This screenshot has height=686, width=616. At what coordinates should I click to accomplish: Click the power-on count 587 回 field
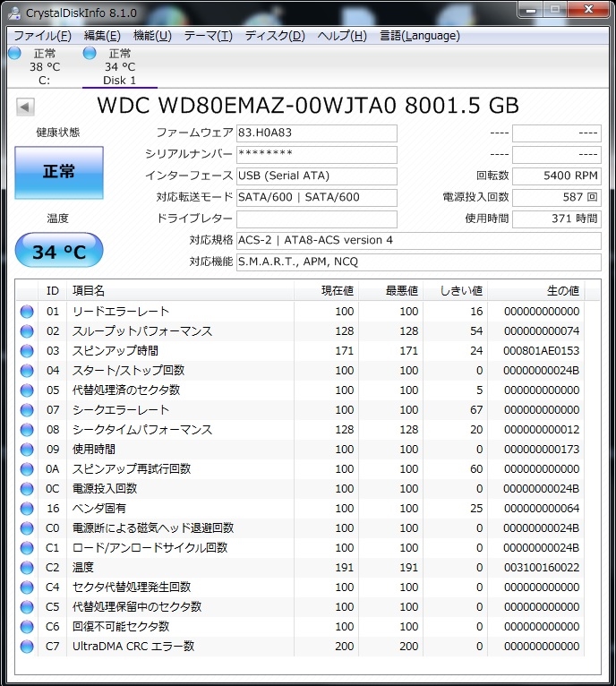pos(557,197)
